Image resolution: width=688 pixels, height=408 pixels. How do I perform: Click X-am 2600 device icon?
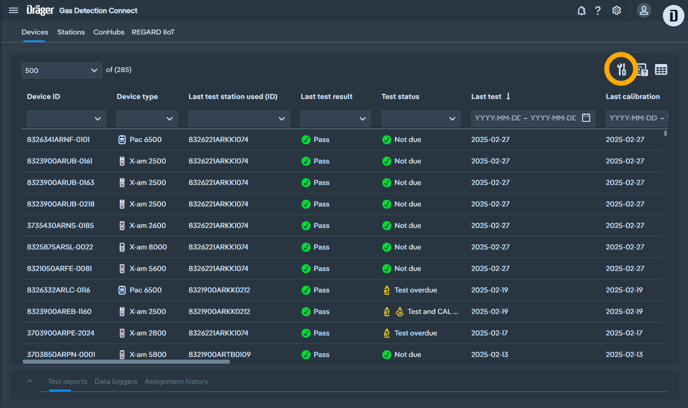point(122,225)
